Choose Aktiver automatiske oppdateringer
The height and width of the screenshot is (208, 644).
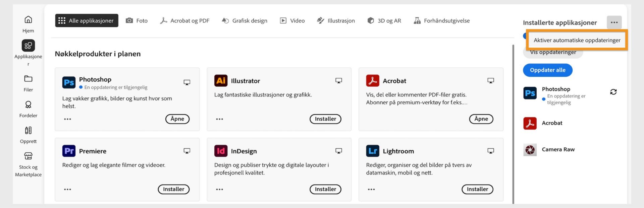(x=577, y=40)
